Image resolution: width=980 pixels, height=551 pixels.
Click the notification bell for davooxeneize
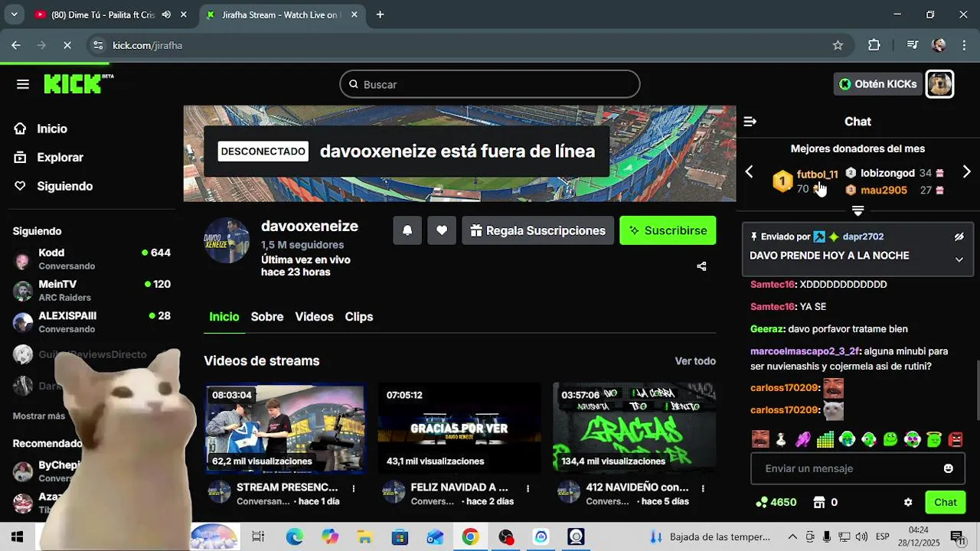click(x=407, y=230)
